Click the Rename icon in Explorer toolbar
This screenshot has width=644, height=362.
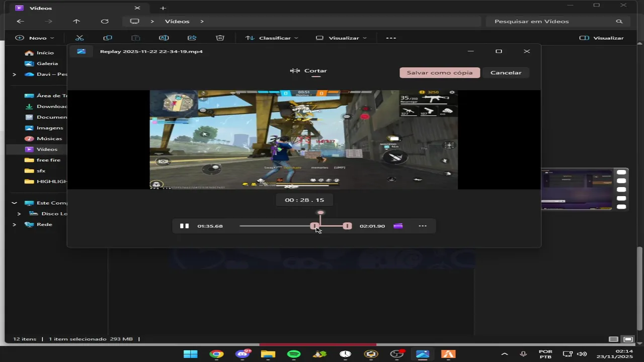pyautogui.click(x=164, y=38)
